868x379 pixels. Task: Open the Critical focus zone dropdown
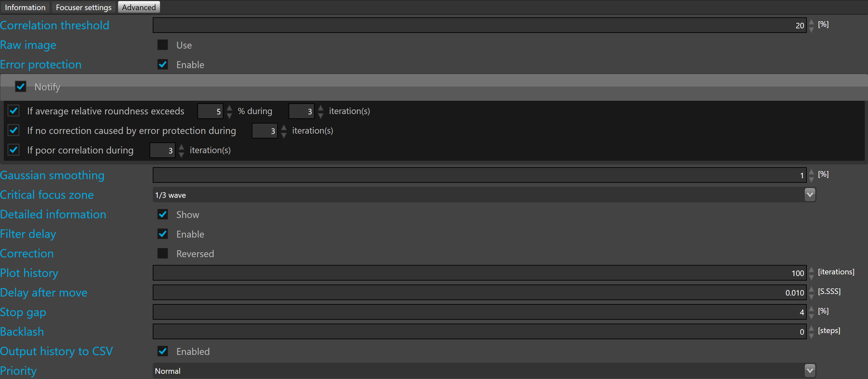click(810, 195)
